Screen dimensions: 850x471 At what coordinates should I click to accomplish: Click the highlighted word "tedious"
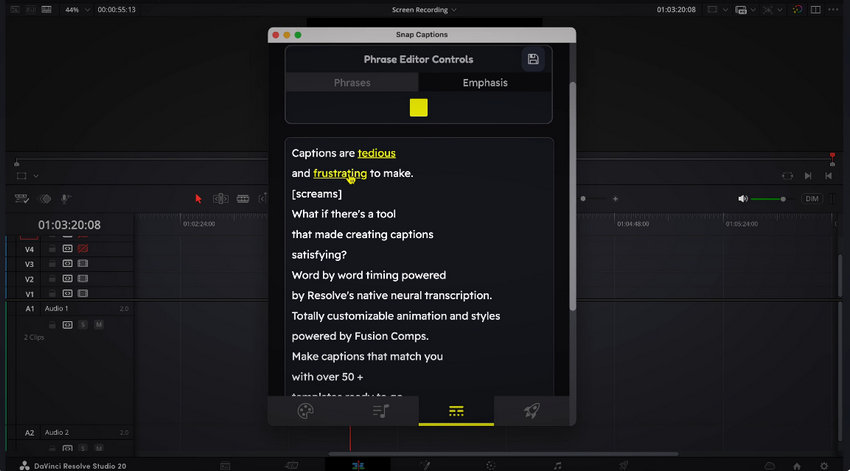click(376, 153)
